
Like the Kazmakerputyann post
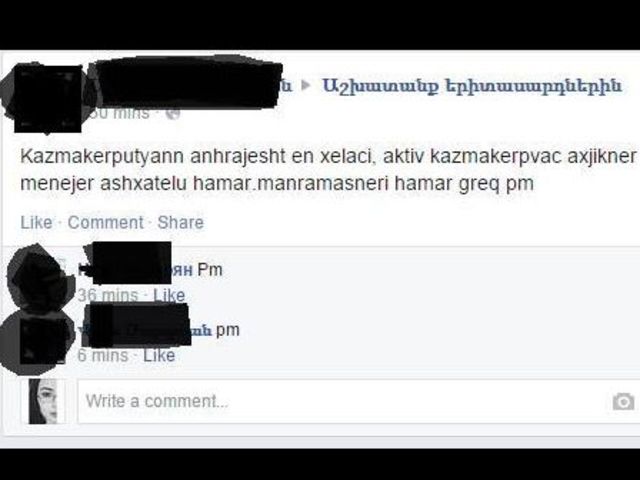coord(36,222)
